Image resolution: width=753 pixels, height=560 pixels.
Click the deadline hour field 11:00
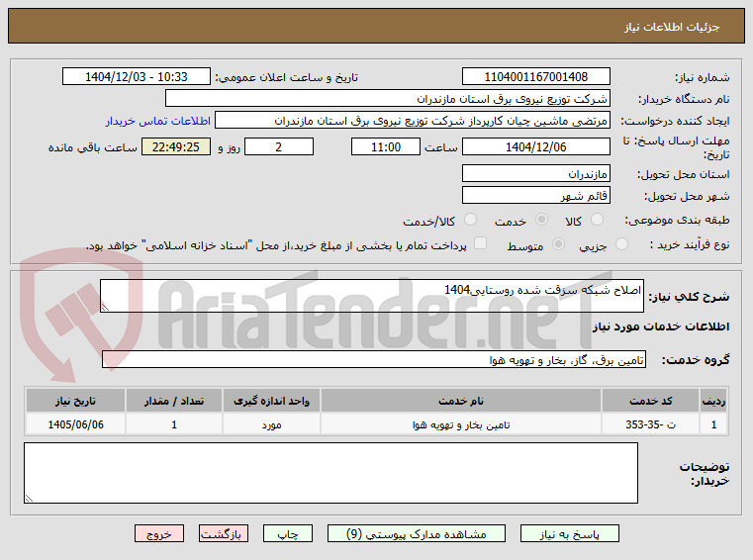tap(386, 146)
